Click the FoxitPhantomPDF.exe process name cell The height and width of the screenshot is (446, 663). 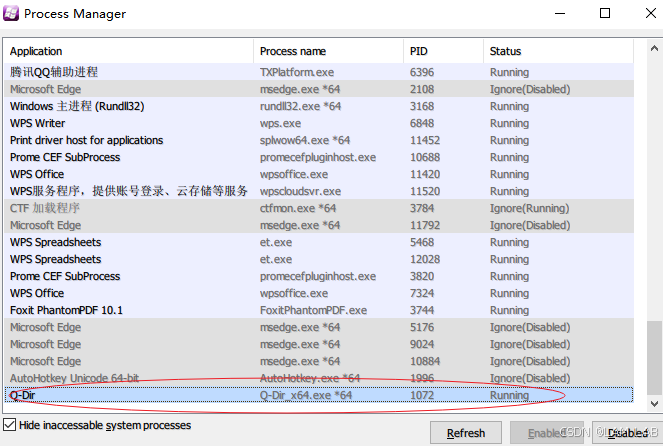pyautogui.click(x=313, y=310)
